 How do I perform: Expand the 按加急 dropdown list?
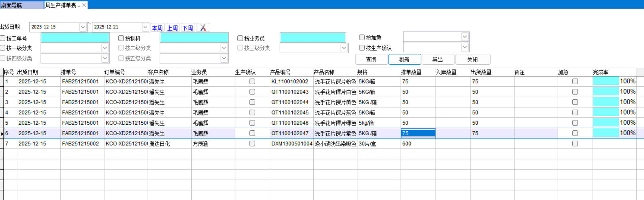(x=464, y=37)
